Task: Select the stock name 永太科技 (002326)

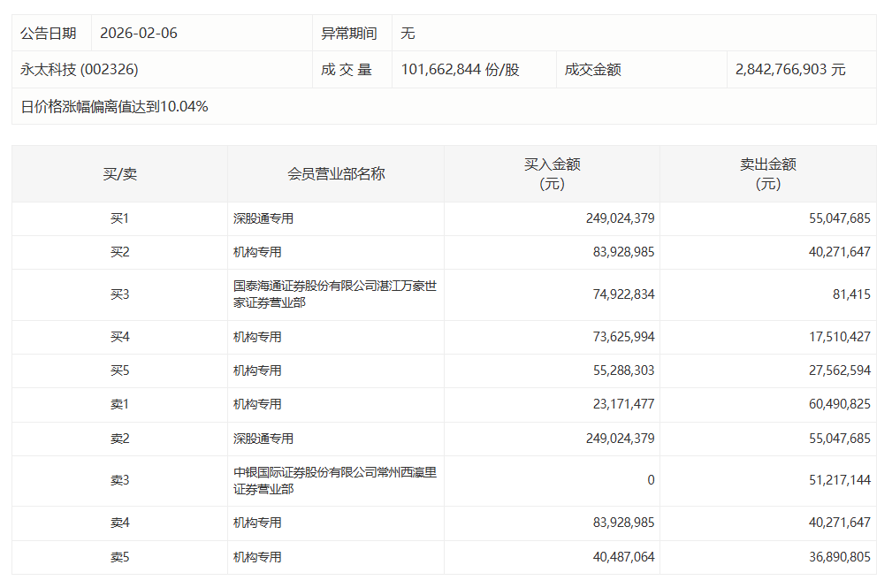Action: click(80, 69)
